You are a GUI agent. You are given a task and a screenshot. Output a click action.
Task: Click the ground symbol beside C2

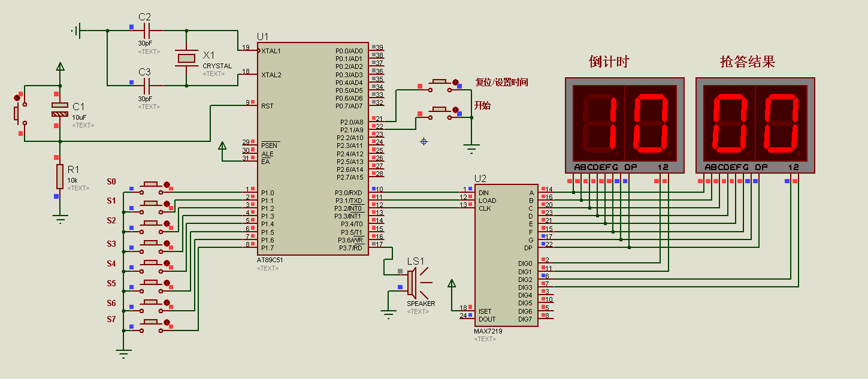pyautogui.click(x=77, y=30)
